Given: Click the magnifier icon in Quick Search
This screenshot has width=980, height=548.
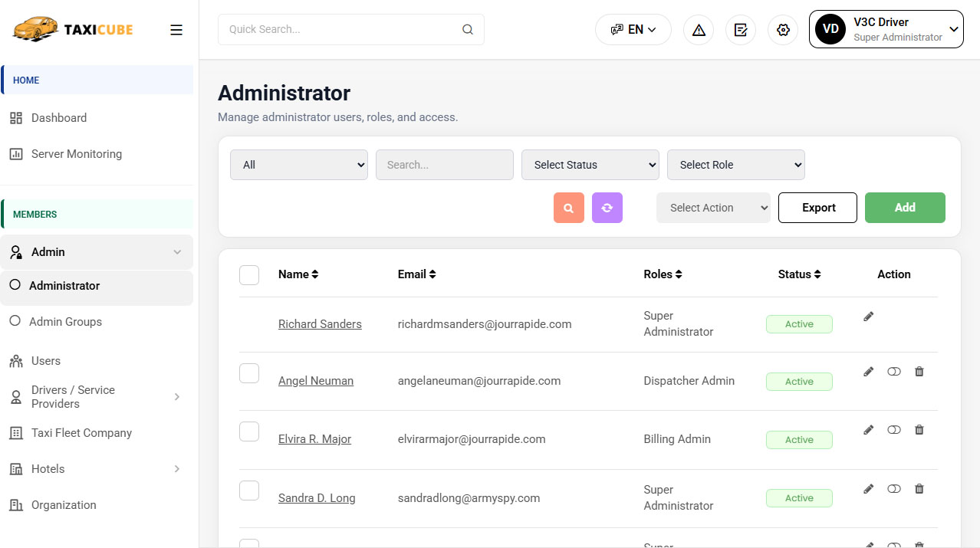Looking at the screenshot, I should (x=468, y=30).
